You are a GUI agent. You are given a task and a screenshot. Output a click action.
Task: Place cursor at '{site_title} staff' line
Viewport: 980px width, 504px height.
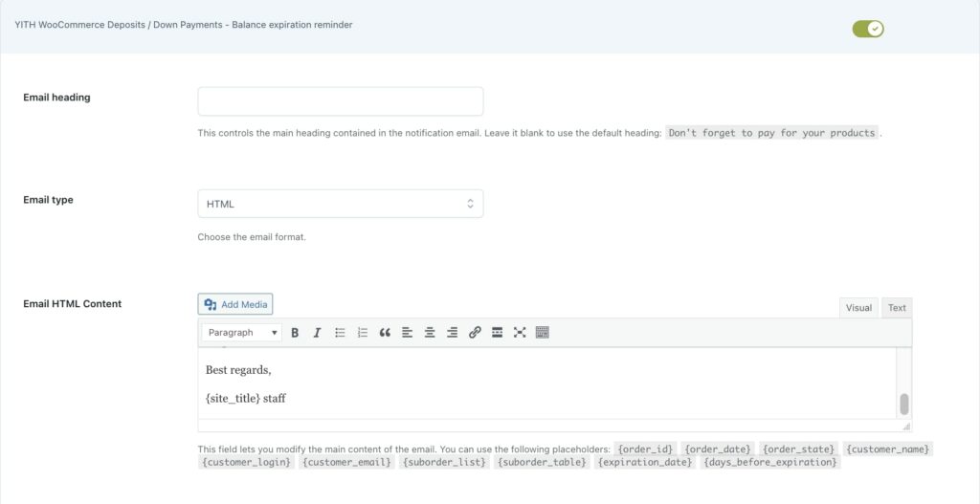(x=246, y=399)
